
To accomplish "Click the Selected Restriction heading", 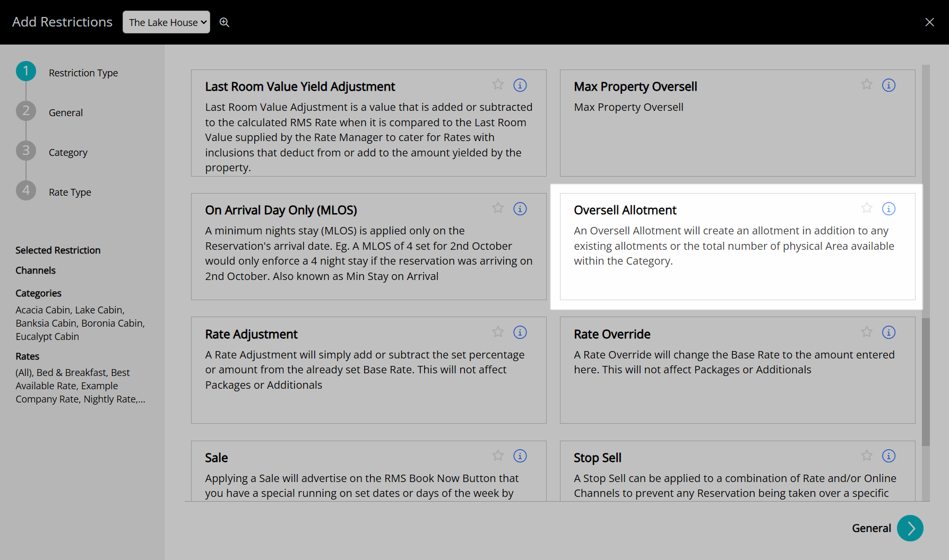I will pos(58,250).
